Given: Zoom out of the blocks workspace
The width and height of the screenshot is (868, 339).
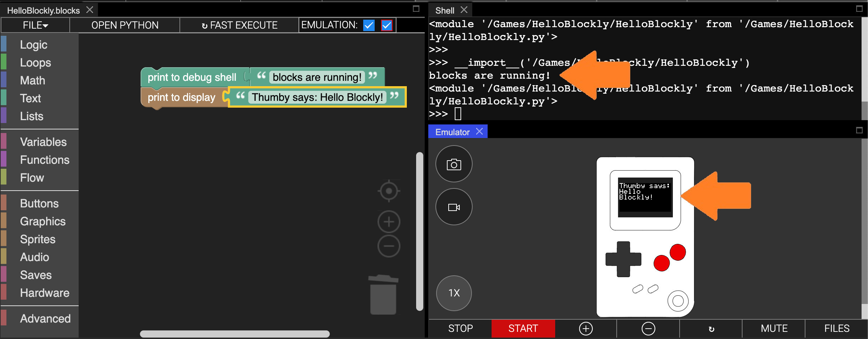Looking at the screenshot, I should click(x=389, y=246).
